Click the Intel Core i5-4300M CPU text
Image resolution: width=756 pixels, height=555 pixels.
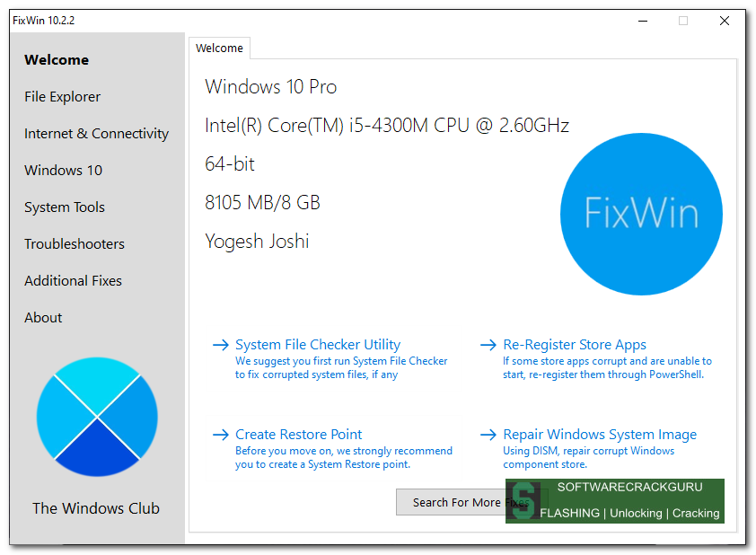click(387, 126)
